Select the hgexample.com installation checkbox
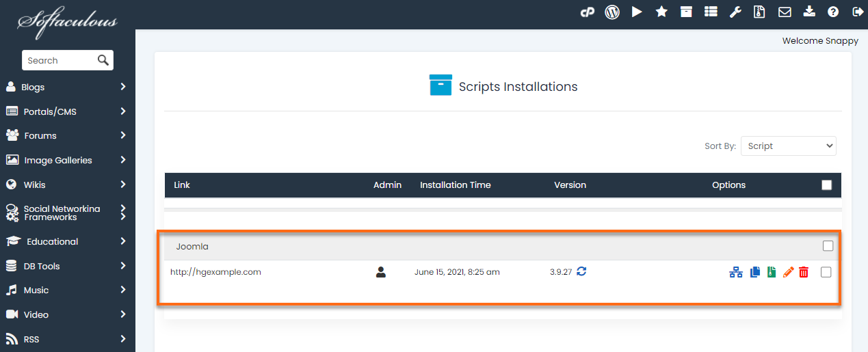868x352 pixels. (826, 272)
